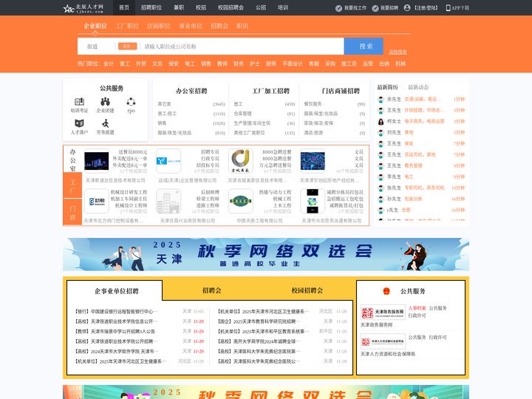Viewport: 532px width, 399px height.
Task: Click hot keyword 平面设计
Action: [x=293, y=64]
